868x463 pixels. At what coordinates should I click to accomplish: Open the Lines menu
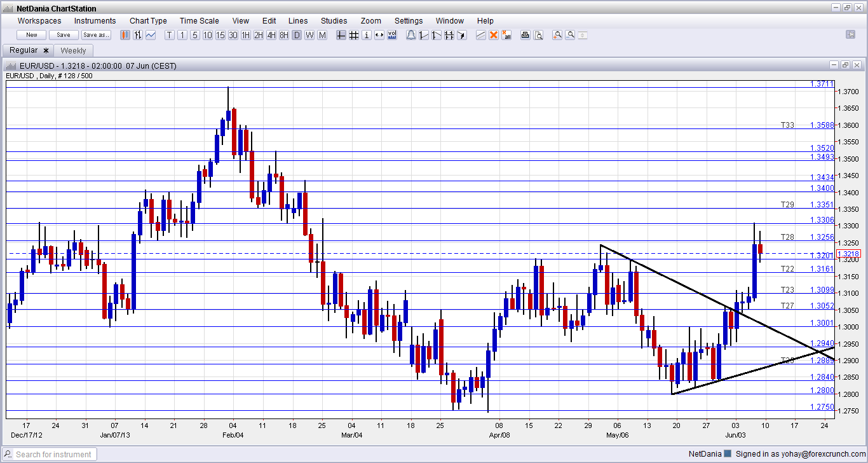coord(298,21)
